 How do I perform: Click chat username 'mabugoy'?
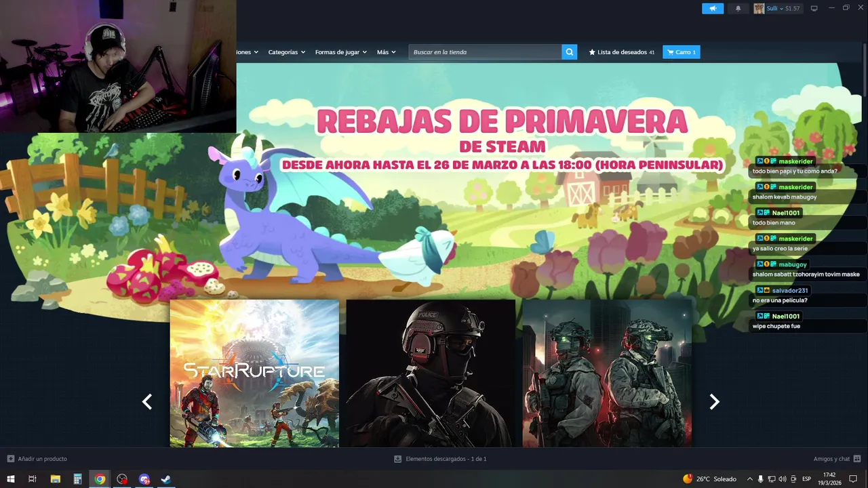pyautogui.click(x=793, y=264)
